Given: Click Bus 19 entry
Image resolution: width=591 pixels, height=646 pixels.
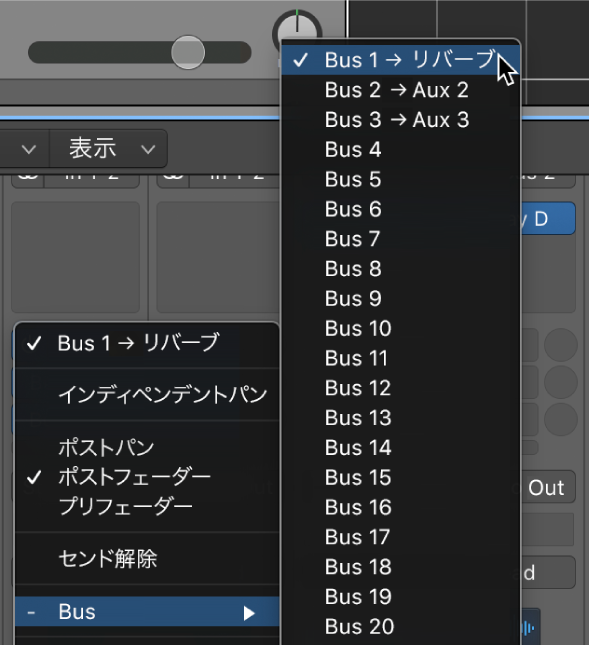Looking at the screenshot, I should (x=400, y=597).
